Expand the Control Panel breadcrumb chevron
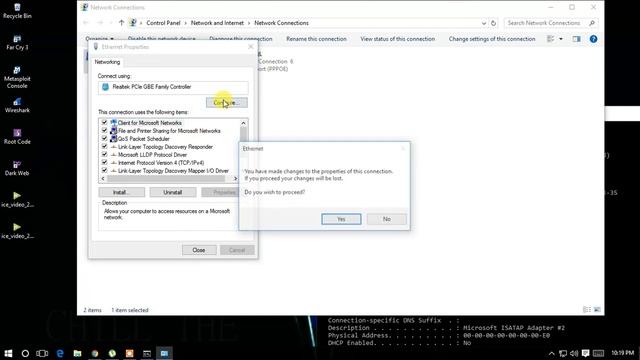The width and height of the screenshot is (640, 360). [x=185, y=23]
